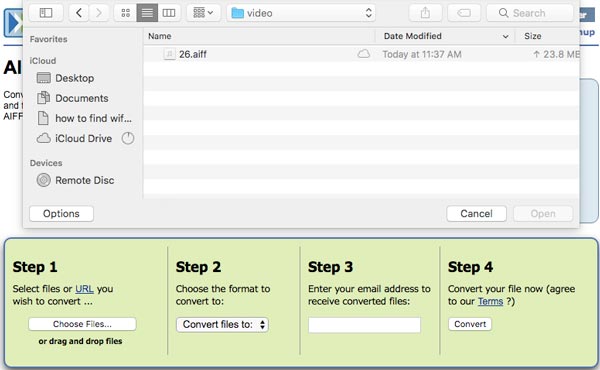The height and width of the screenshot is (370, 600).
Task: Go forward with the right chevron button
Action: 99,13
